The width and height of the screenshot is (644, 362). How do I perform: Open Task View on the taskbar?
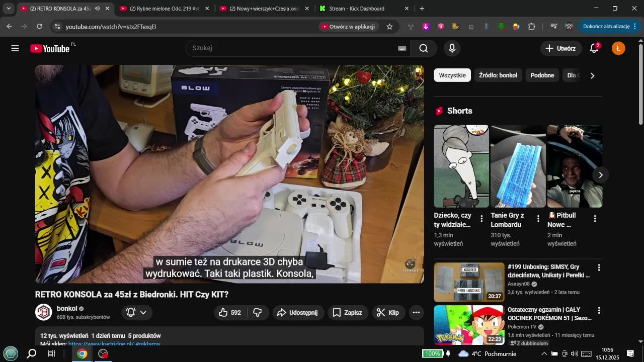click(51, 353)
